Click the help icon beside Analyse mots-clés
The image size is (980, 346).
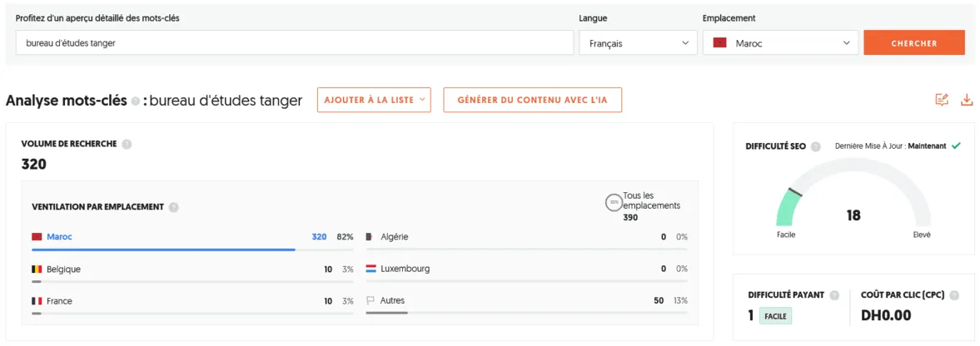(134, 101)
